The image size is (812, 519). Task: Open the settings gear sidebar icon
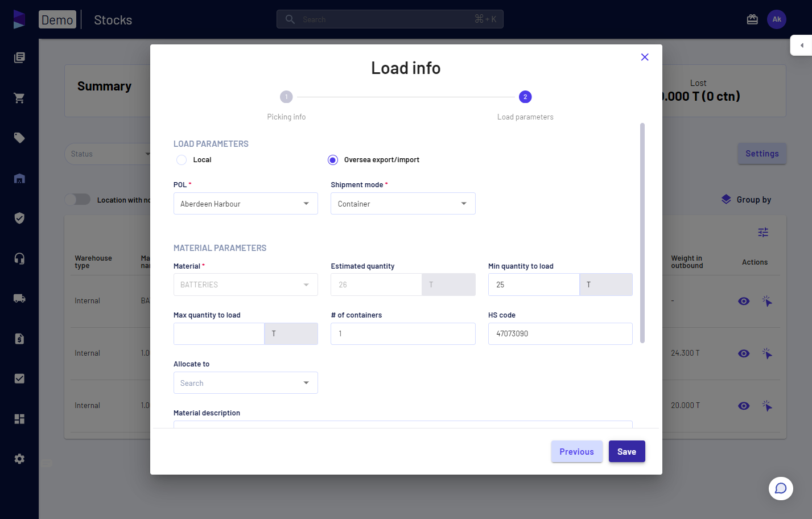19,459
